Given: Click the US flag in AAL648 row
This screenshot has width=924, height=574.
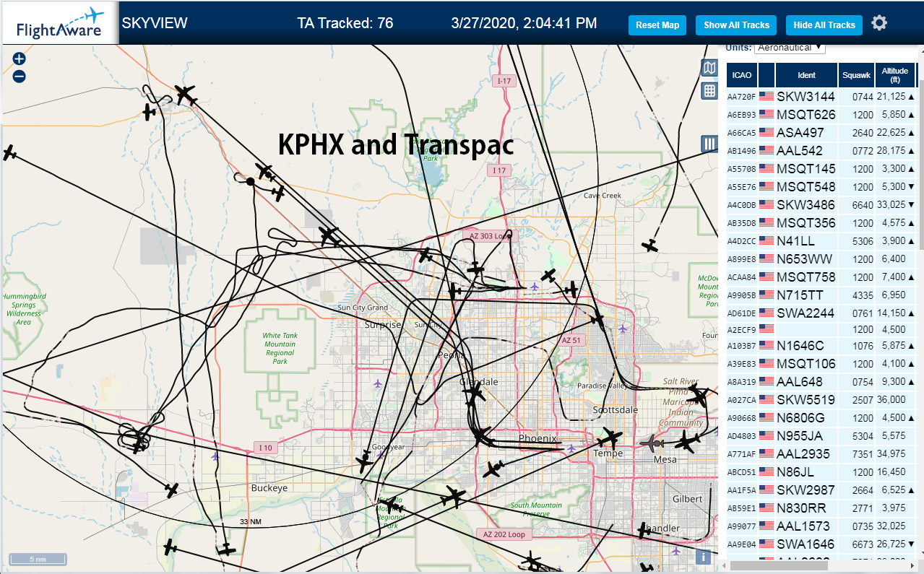Looking at the screenshot, I should (766, 382).
